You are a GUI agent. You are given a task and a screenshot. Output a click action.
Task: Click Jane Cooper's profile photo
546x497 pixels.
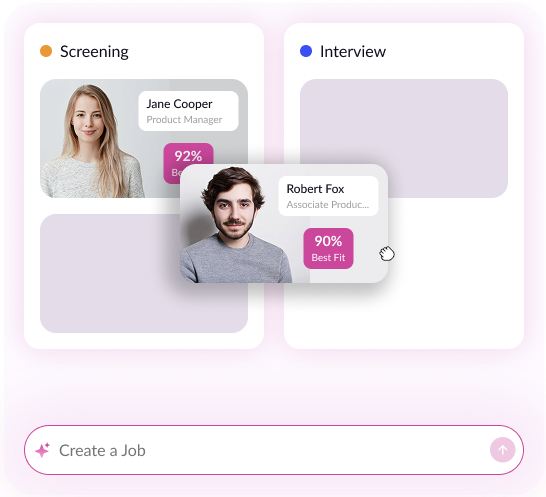click(x=91, y=141)
